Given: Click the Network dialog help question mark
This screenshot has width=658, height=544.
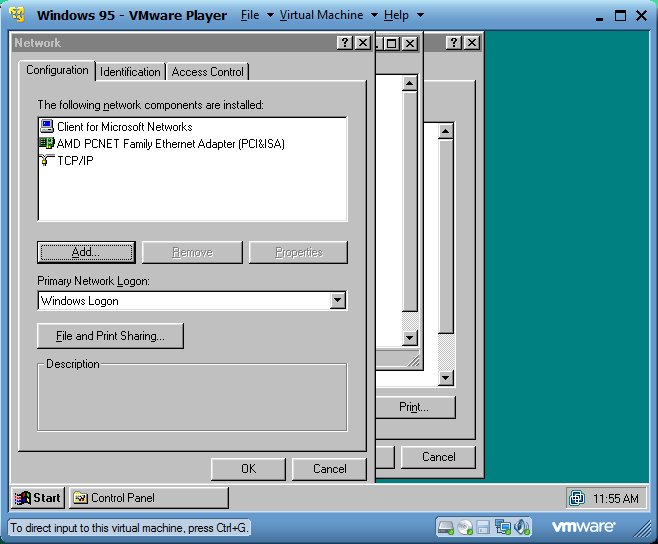Looking at the screenshot, I should pos(344,42).
